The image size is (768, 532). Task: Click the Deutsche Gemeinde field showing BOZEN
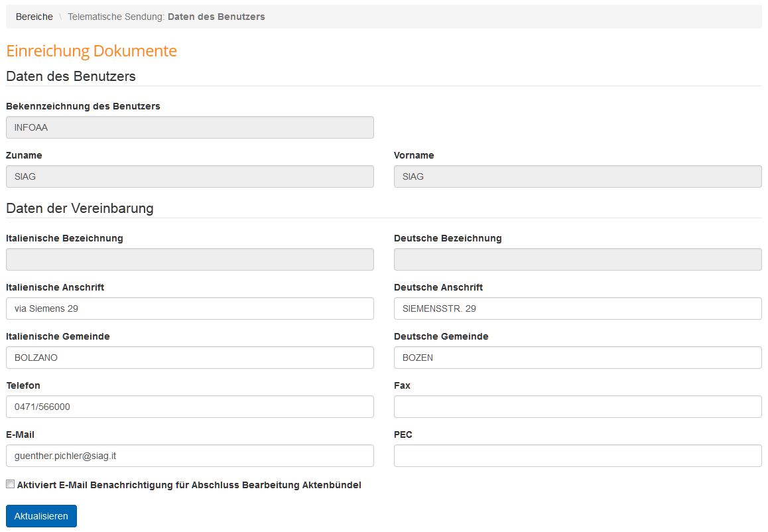click(x=577, y=358)
